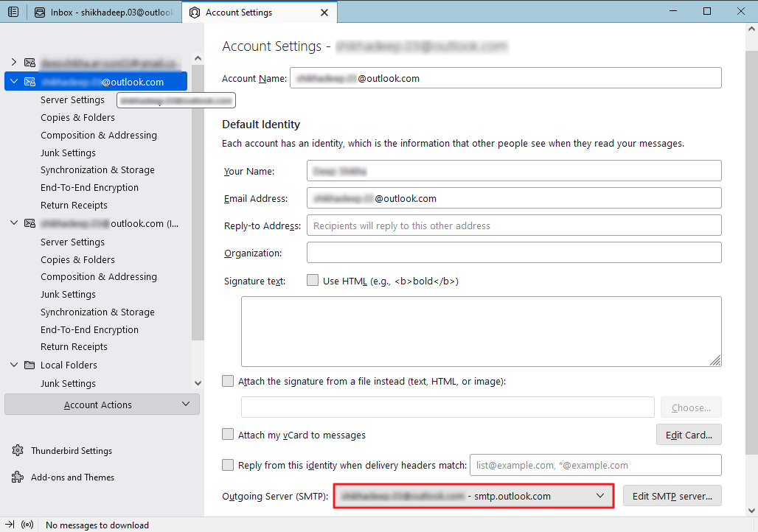758x532 pixels.
Task: Open Synchronization & Storage of second outlook.com account
Action: tap(97, 312)
